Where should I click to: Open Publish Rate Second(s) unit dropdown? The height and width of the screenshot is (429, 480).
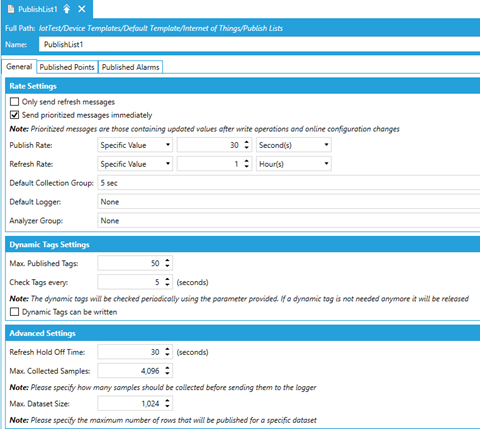(294, 145)
